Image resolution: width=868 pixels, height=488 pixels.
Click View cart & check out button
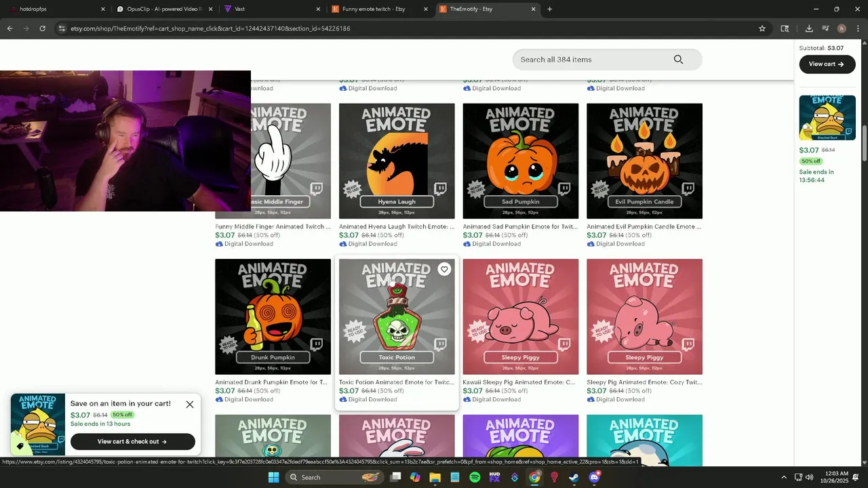(133, 442)
